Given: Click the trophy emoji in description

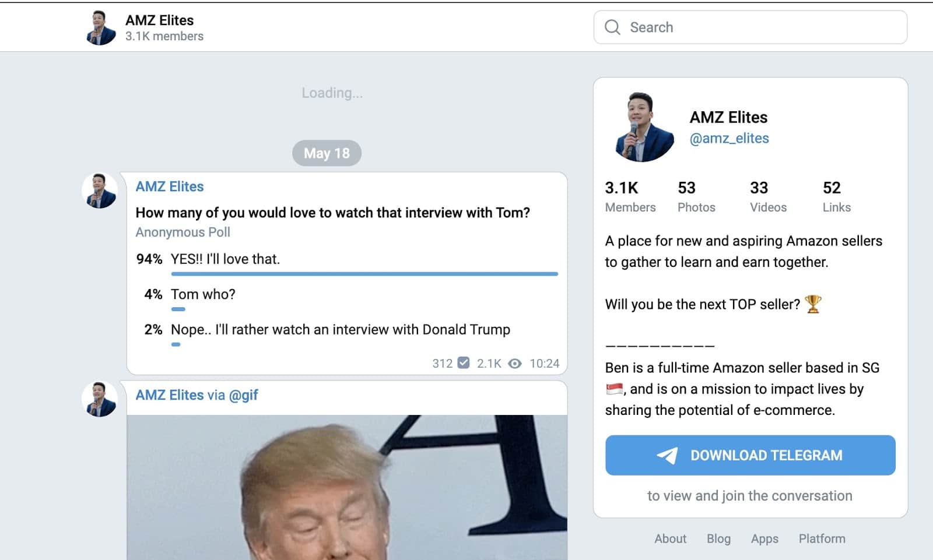Looking at the screenshot, I should 813,304.
